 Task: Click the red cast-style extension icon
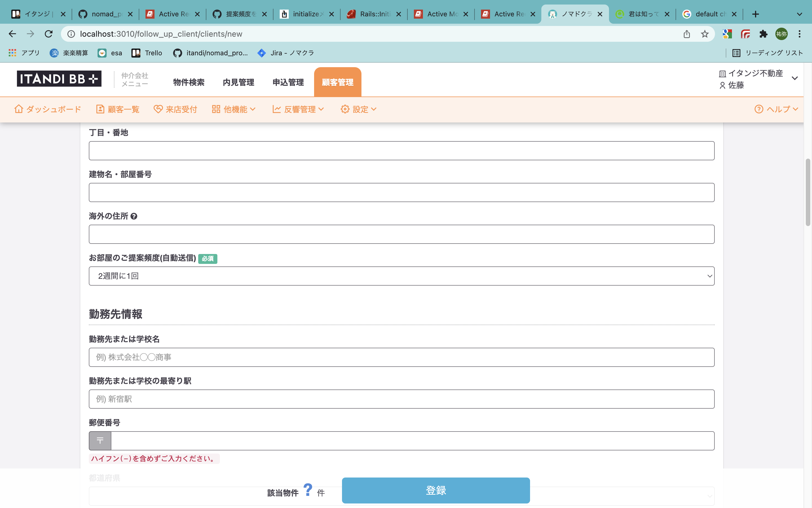[x=745, y=34]
